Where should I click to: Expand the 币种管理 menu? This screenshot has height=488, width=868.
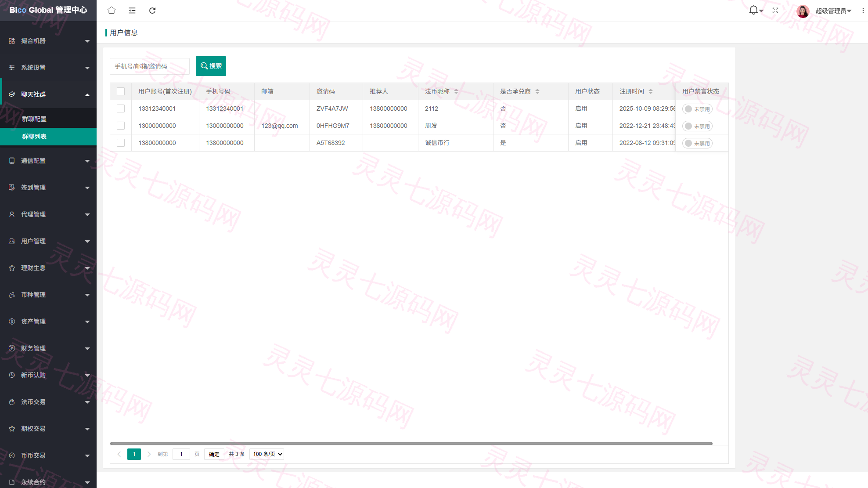click(48, 295)
